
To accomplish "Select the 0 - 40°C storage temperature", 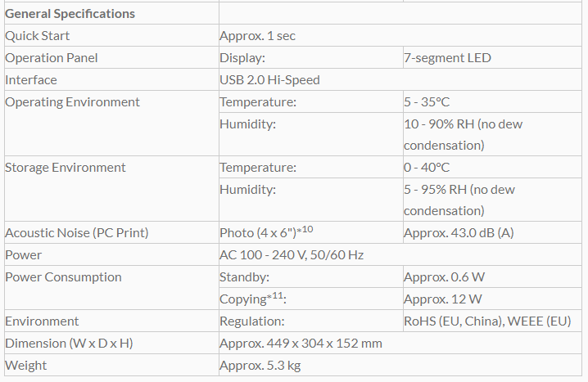I will [427, 168].
